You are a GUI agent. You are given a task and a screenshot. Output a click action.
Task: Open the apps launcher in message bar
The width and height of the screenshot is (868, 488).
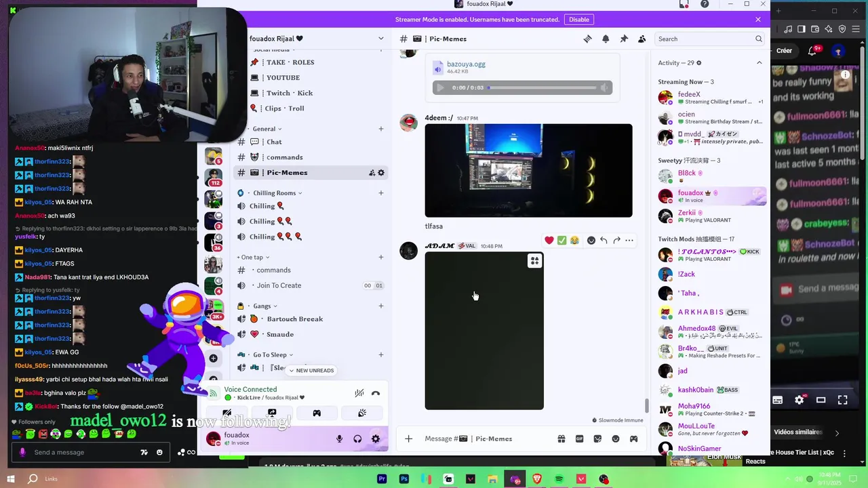point(633,439)
